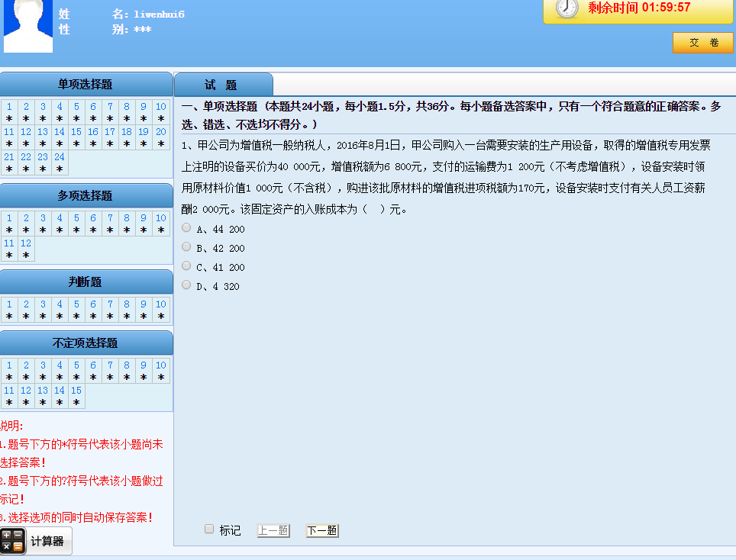Go to next question with 下一题
Viewport: 736px width, 560px height.
pos(321,530)
